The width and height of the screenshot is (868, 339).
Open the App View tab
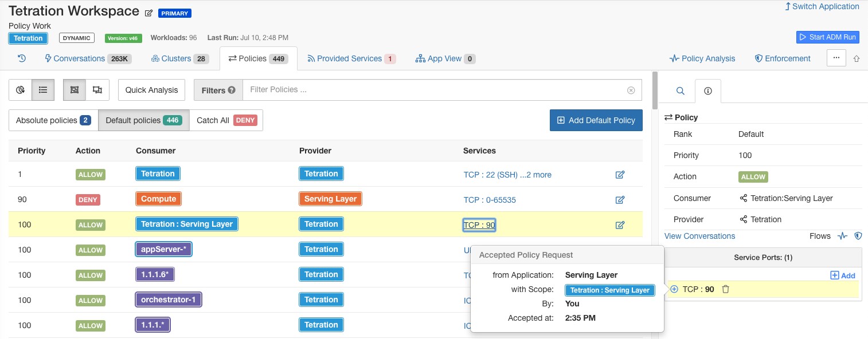(445, 58)
